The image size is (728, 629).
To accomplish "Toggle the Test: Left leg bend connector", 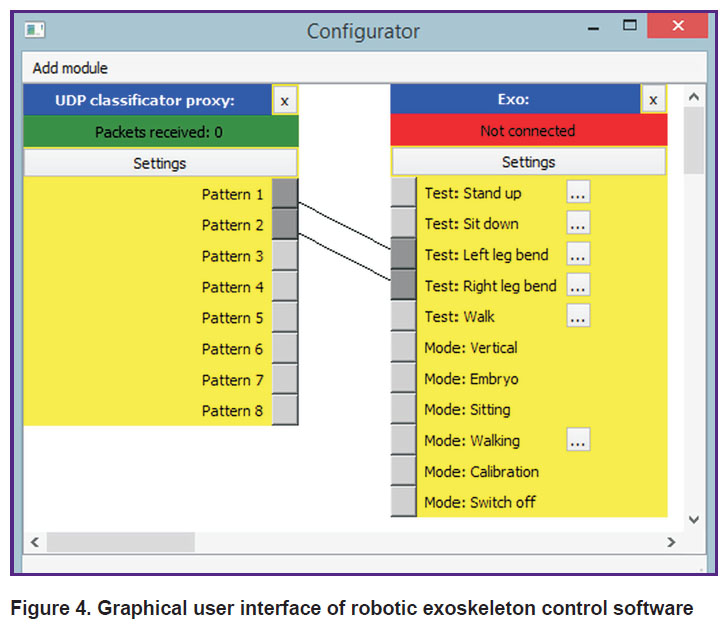I will click(403, 254).
